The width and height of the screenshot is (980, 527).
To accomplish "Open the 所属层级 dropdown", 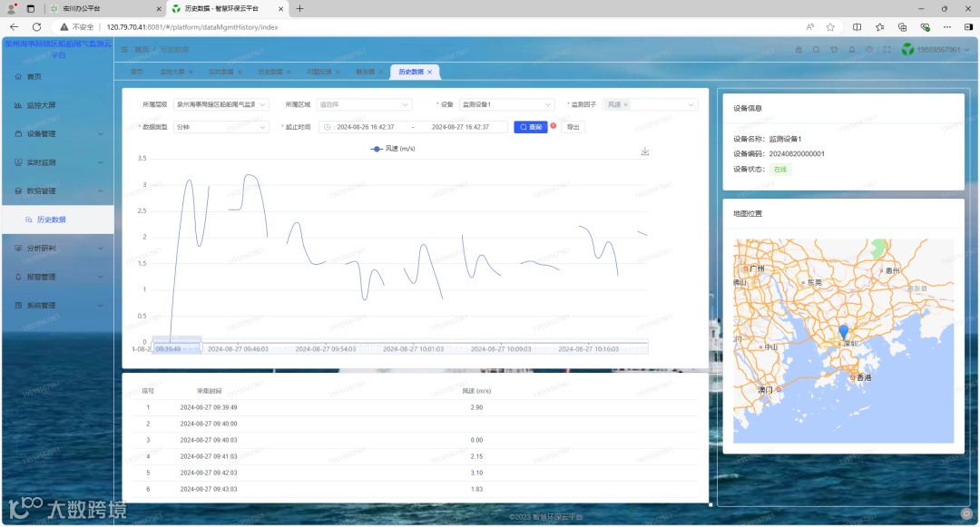I will tap(221, 105).
